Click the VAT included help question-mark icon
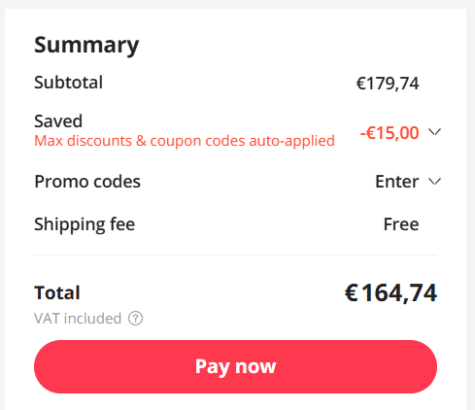Viewport: 475px width, 410px height. (x=136, y=318)
